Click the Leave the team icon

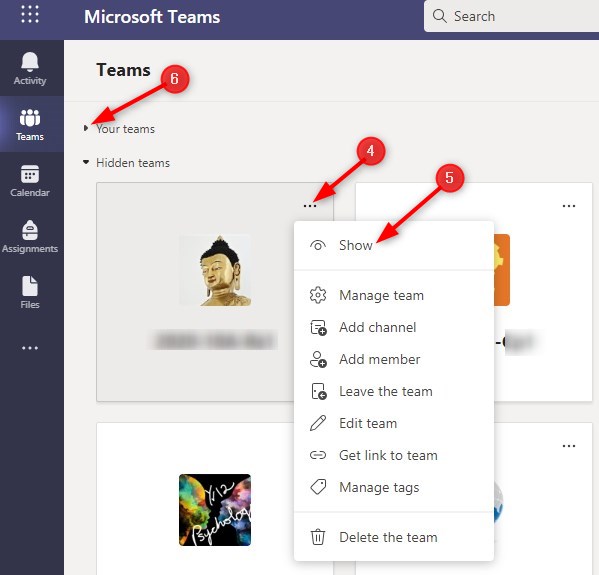[x=319, y=392]
